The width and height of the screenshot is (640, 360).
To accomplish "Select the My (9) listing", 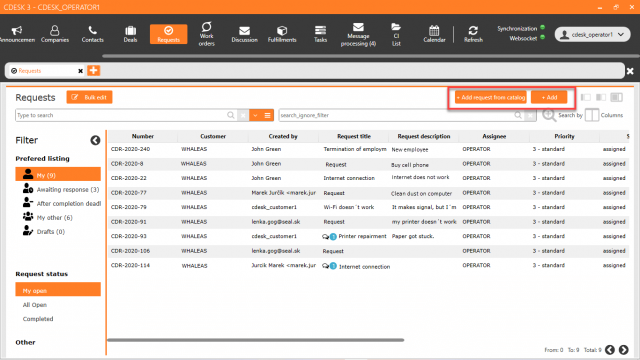I will tap(58, 174).
